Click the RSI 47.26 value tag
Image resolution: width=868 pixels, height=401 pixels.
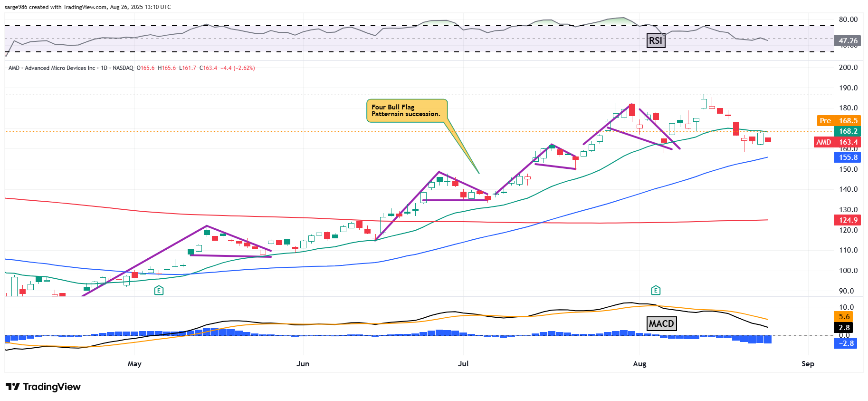click(848, 41)
